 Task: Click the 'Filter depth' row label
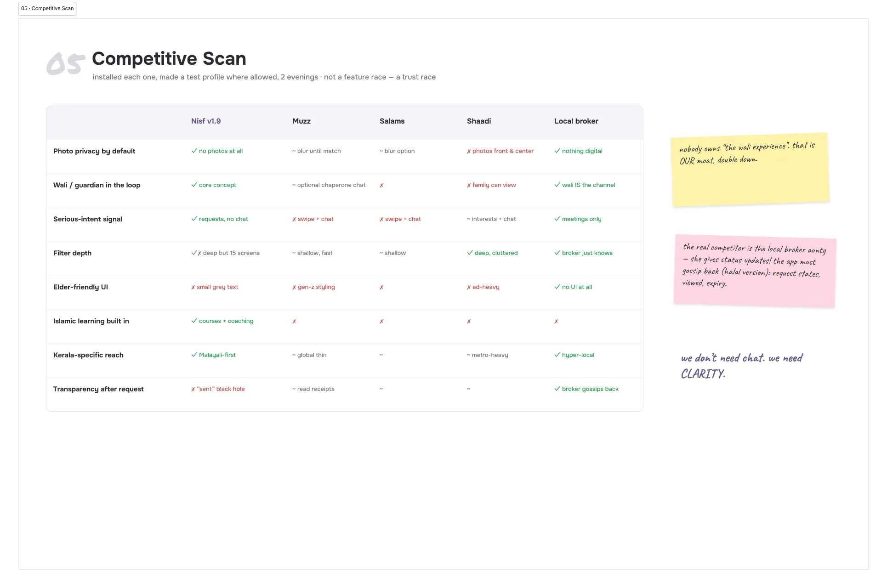point(72,253)
